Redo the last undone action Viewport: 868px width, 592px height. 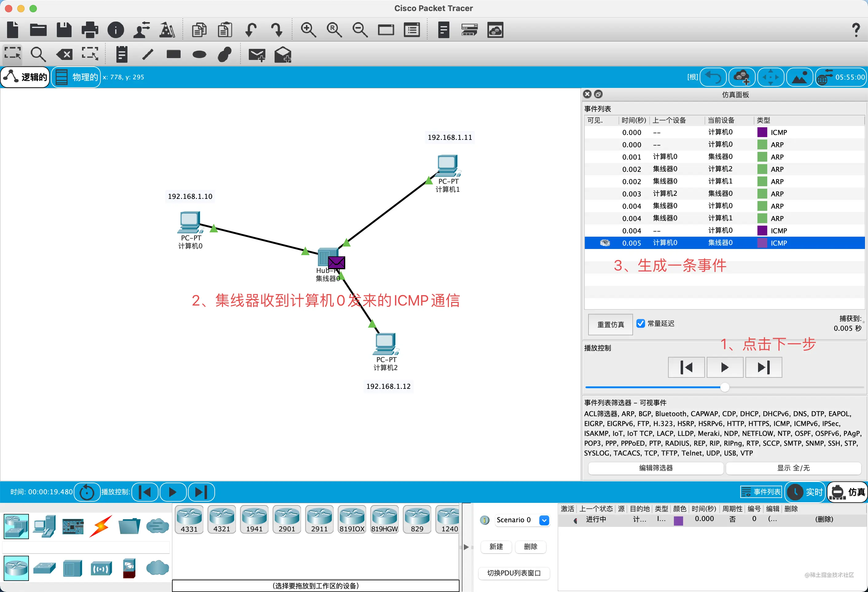(x=277, y=30)
